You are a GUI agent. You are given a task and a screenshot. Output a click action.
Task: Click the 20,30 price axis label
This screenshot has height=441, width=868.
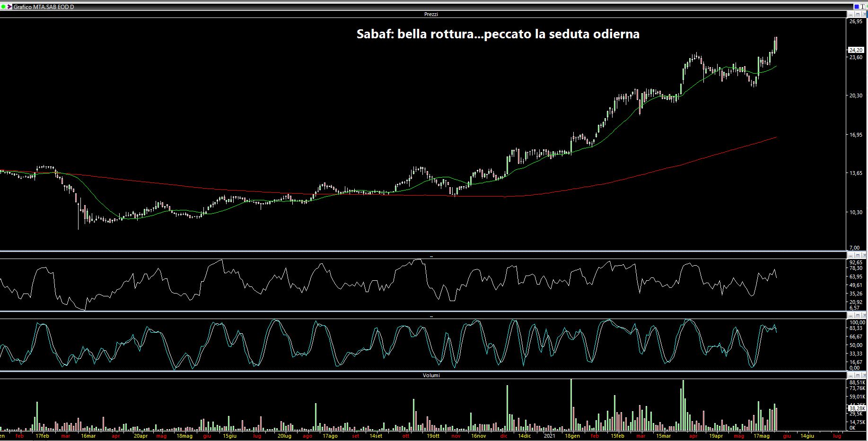tap(856, 95)
